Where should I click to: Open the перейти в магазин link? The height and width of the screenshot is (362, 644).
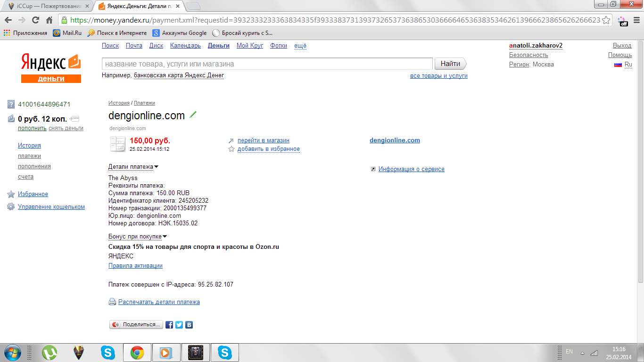pyautogui.click(x=264, y=140)
